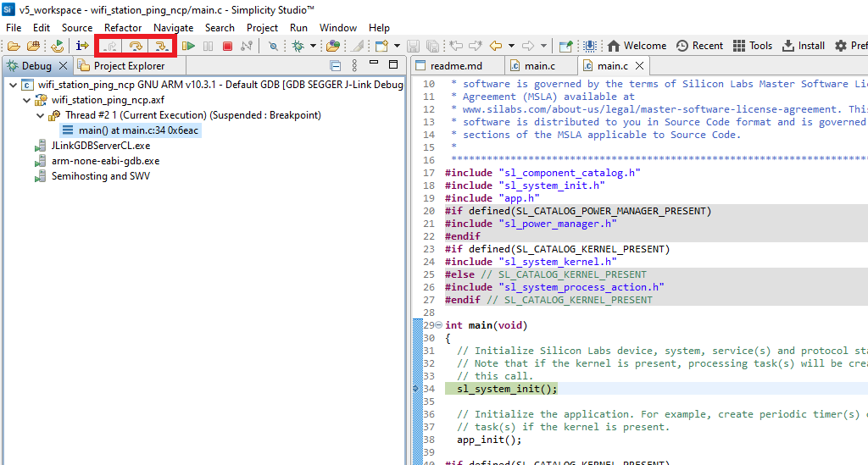
Task: Click the Step Over debug icon
Action: tap(136, 46)
